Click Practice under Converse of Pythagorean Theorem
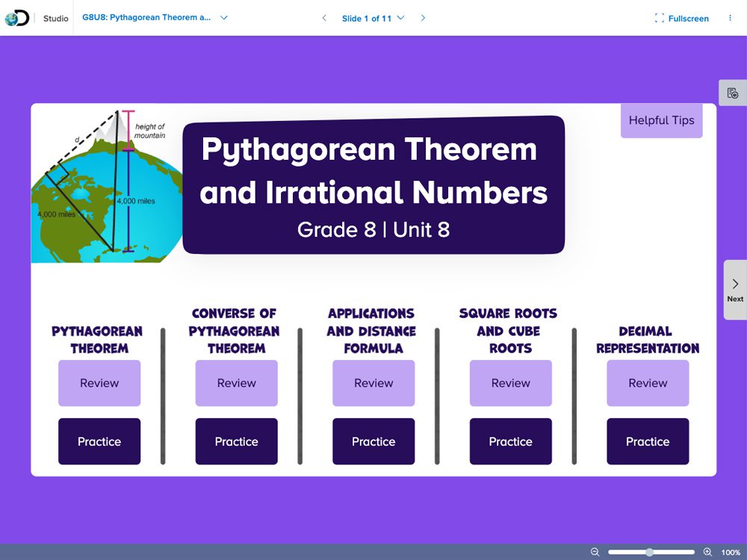The width and height of the screenshot is (747, 560). coord(236,441)
